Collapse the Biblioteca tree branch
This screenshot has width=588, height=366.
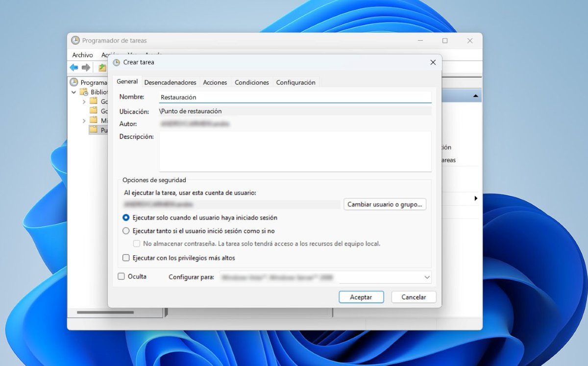point(73,92)
